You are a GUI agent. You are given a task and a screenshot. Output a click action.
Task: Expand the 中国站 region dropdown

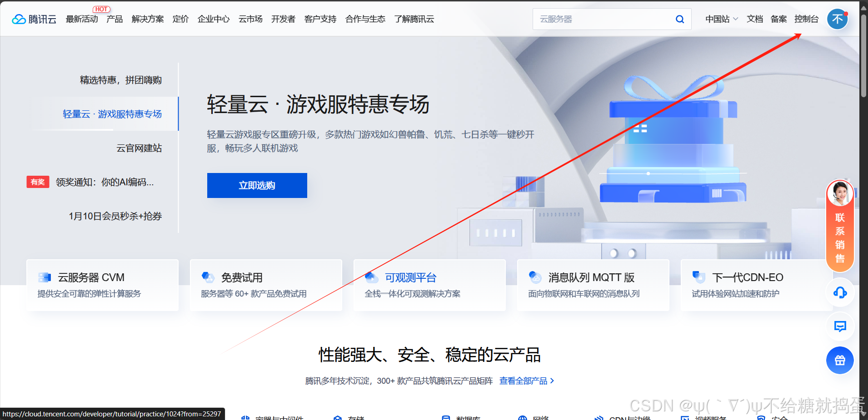(722, 19)
